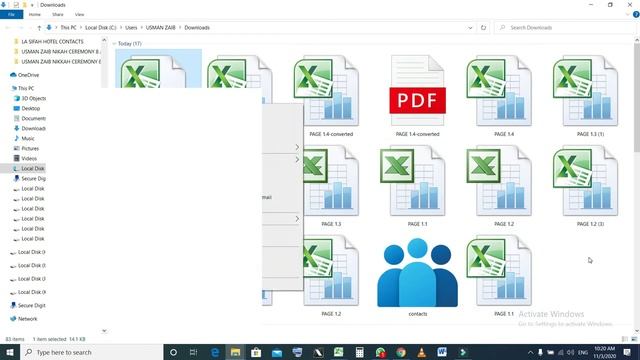
Task: Select This PC in the navigation pane
Action: coord(22,88)
